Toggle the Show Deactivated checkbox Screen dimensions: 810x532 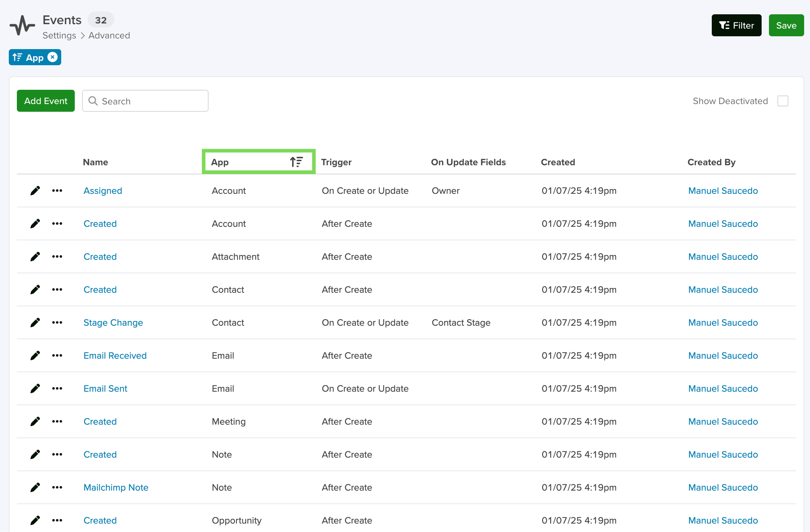click(x=783, y=101)
